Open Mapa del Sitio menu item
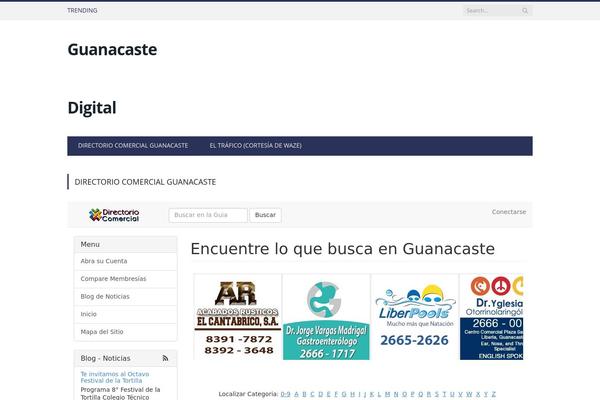 coord(126,331)
